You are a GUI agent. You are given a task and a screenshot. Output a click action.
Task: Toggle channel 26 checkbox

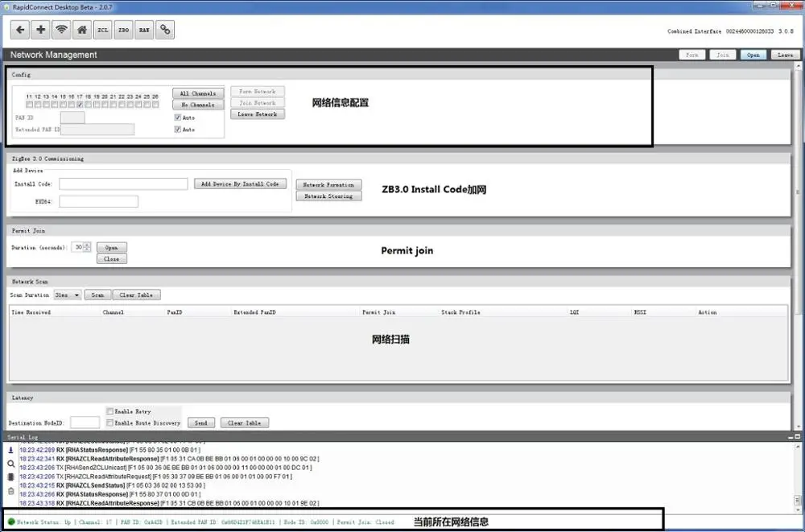pos(155,105)
